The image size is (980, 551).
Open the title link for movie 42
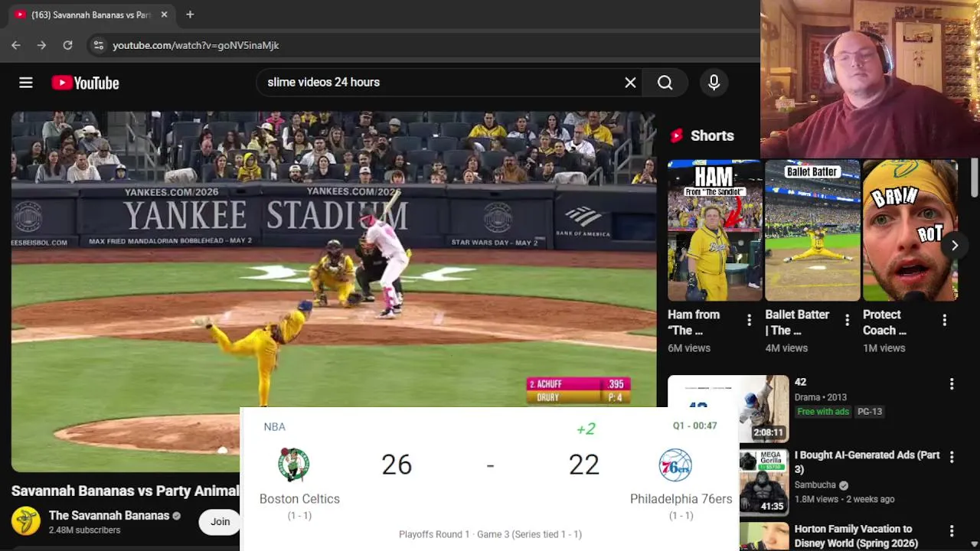800,382
